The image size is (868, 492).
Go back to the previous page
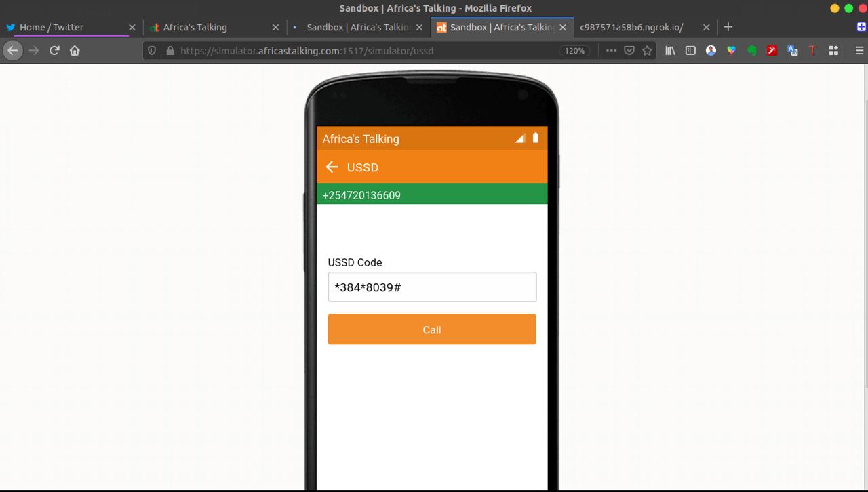[x=12, y=50]
